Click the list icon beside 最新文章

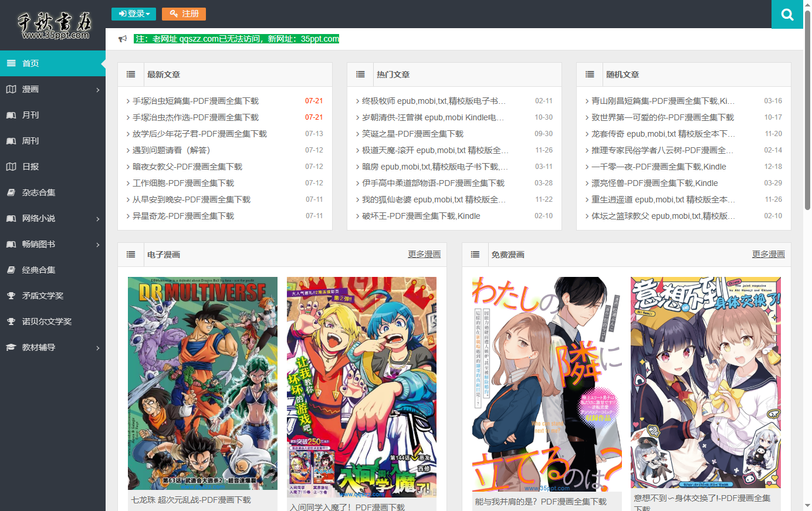pos(131,75)
